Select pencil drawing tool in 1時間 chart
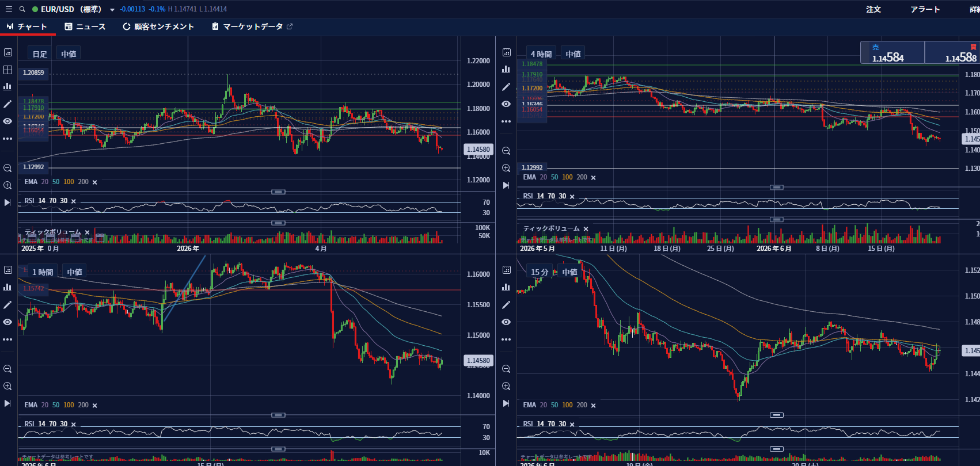Viewport: 980px width, 466px height. point(7,305)
